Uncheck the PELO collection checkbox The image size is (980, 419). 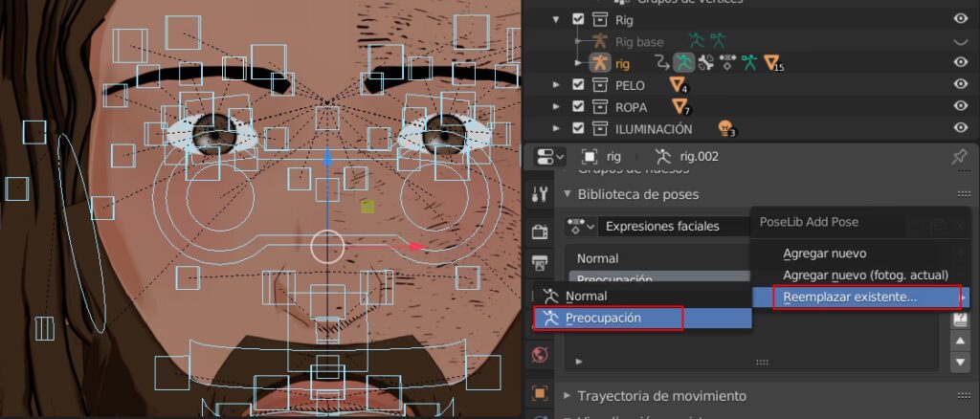click(577, 85)
